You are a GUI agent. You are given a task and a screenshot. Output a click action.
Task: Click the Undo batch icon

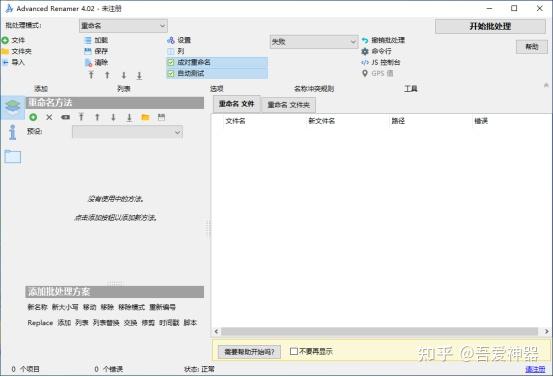point(365,40)
